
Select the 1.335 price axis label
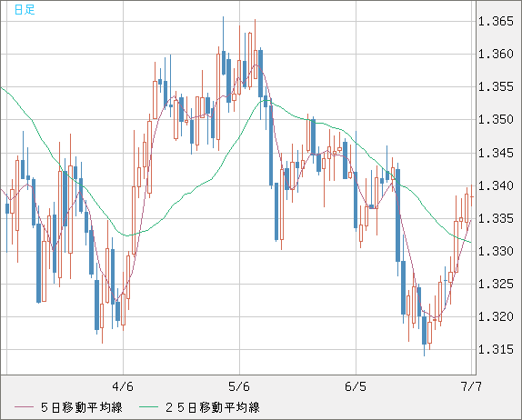tap(496, 219)
